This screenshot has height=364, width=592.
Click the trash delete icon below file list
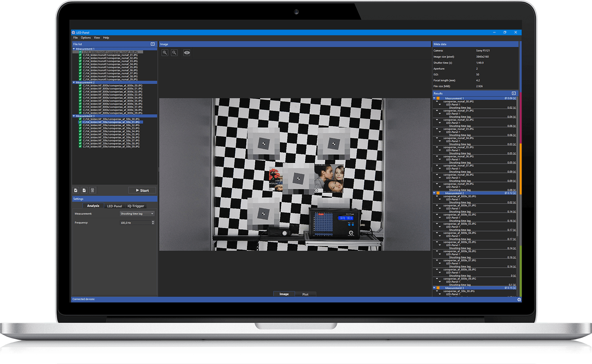coord(92,190)
